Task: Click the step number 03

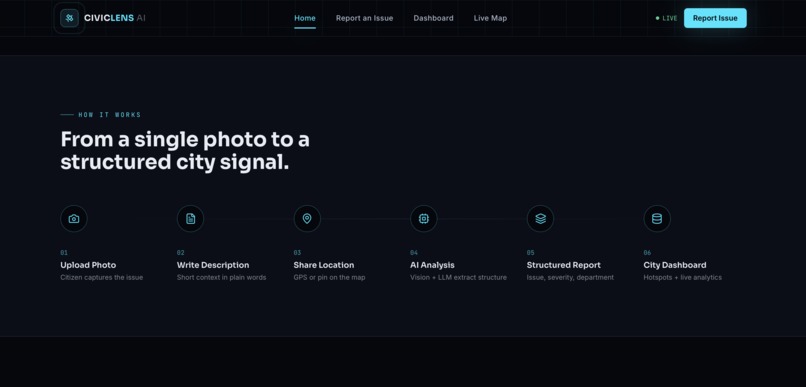Action: point(297,253)
